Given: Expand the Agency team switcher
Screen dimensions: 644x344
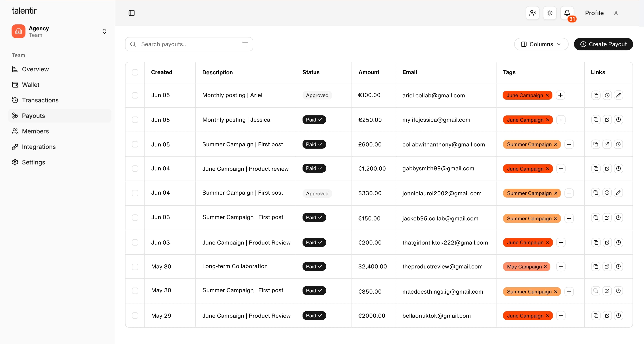Looking at the screenshot, I should 105,31.
